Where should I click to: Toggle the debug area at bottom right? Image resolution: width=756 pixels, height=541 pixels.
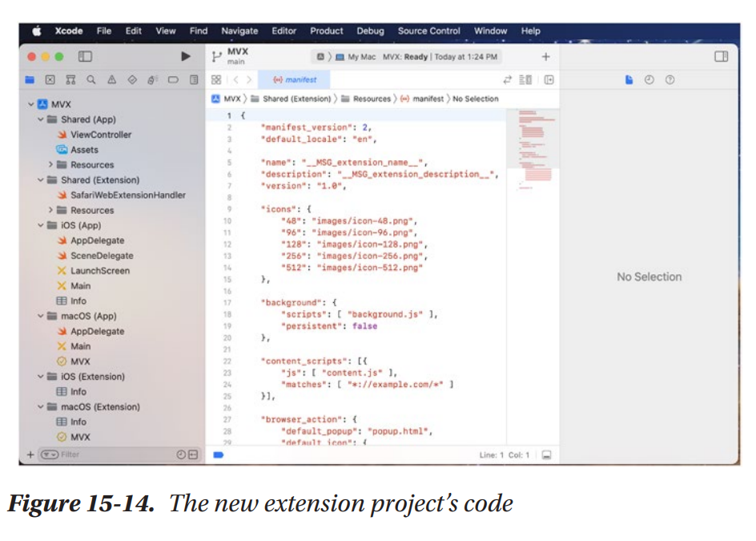pos(546,455)
